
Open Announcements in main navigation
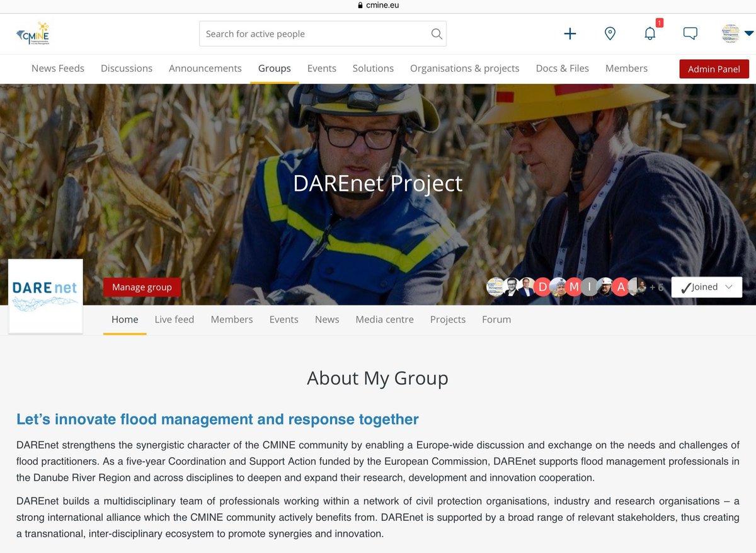click(x=205, y=69)
